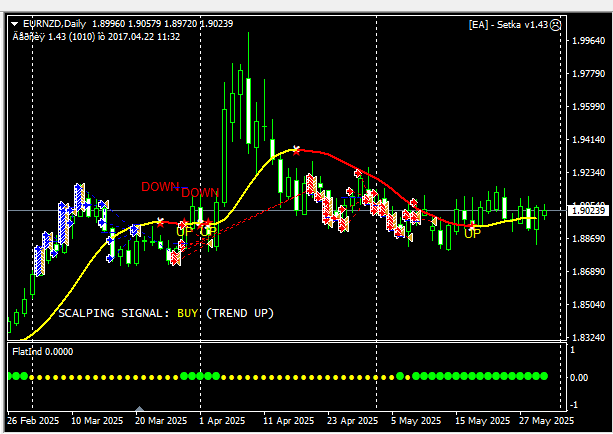Select the (TREND UP) label
The width and height of the screenshot is (613, 434).
240,313
